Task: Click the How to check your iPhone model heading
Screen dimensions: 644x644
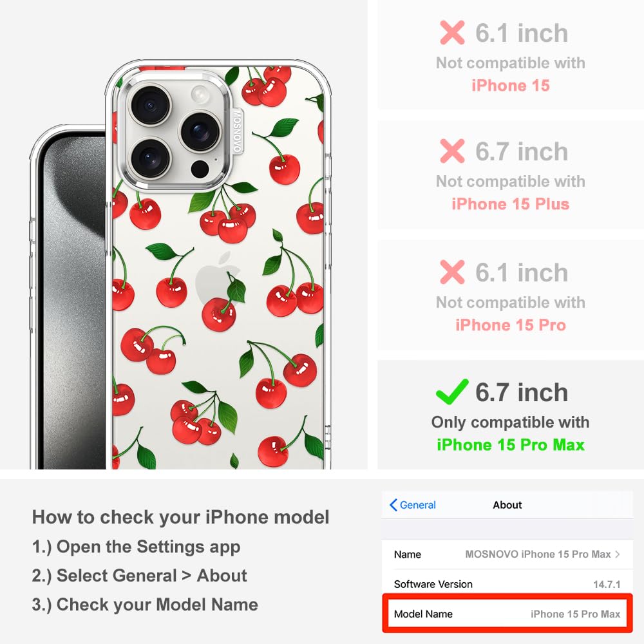Action: 181,517
